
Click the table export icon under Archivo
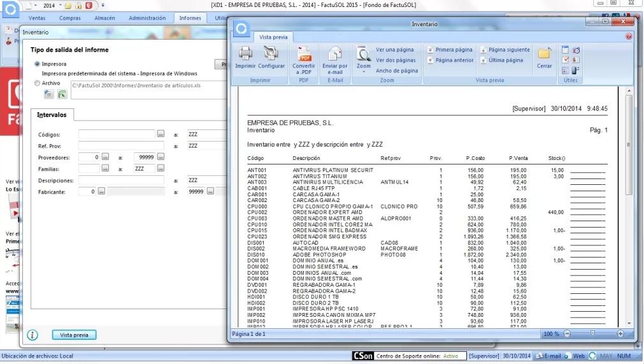point(48,94)
